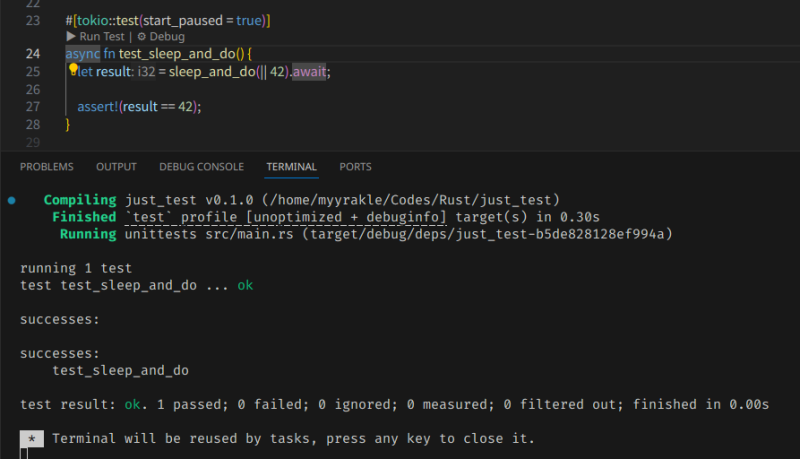800x459 pixels.
Task: Click line number 27 in the gutter
Action: pos(32,107)
